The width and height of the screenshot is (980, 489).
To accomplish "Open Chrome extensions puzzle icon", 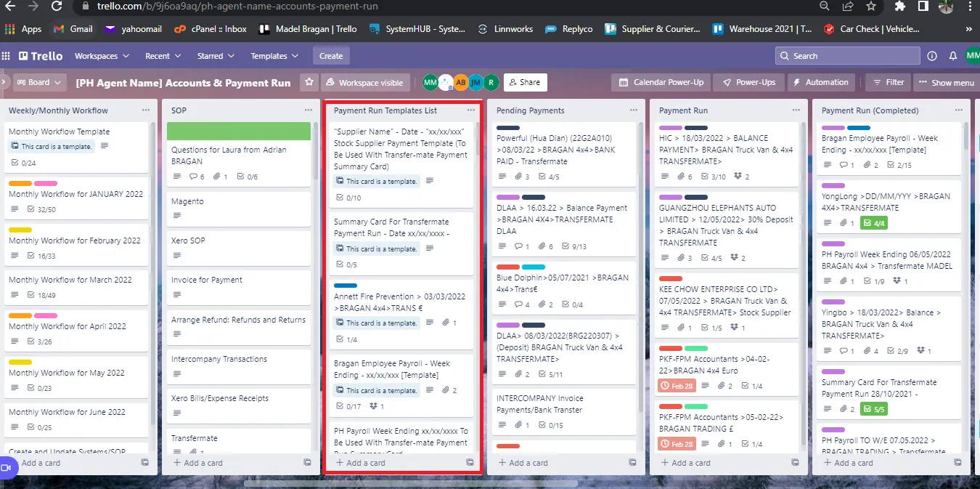I will [x=900, y=6].
